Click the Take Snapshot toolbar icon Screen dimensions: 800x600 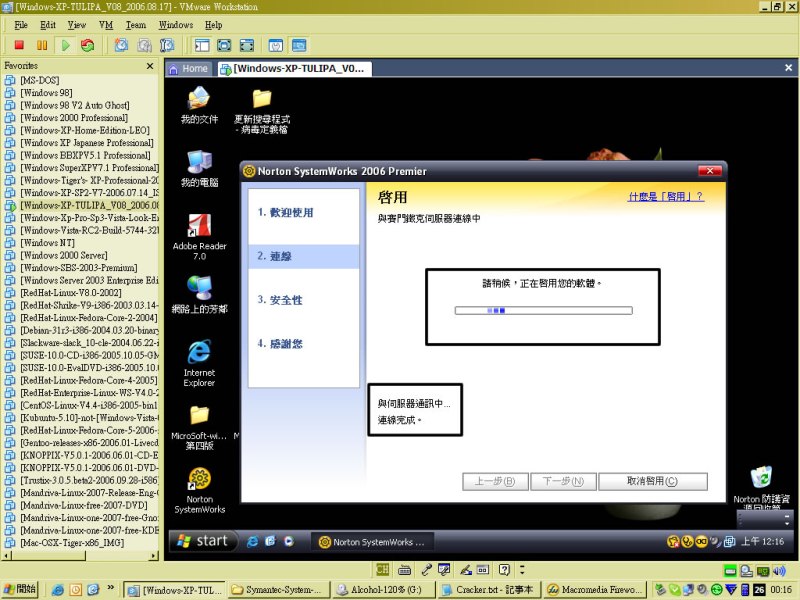121,45
